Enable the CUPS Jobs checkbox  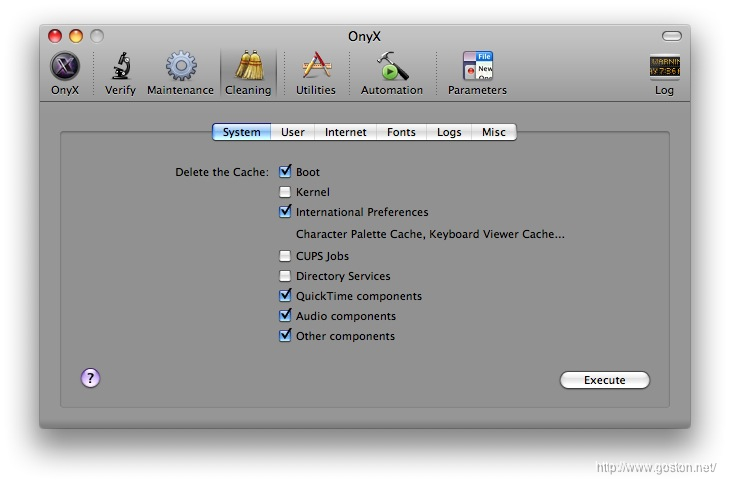click(x=285, y=256)
